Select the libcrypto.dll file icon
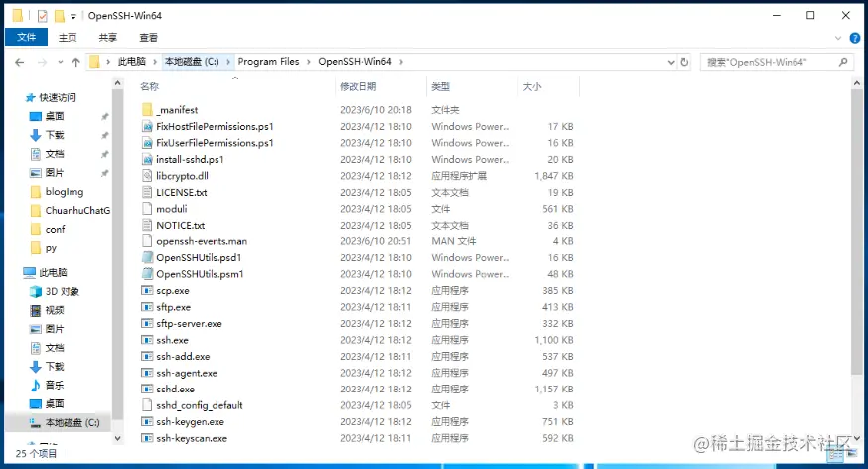 [x=147, y=176]
